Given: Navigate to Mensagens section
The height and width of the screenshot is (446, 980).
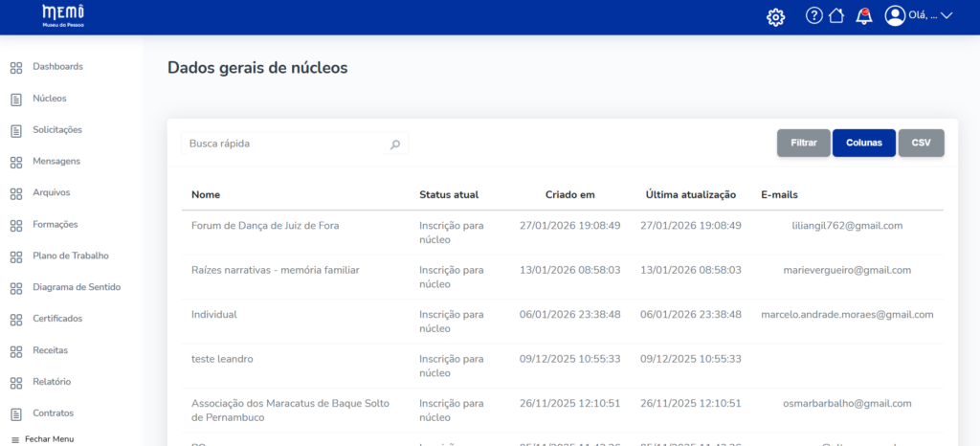Looking at the screenshot, I should click(x=56, y=162).
